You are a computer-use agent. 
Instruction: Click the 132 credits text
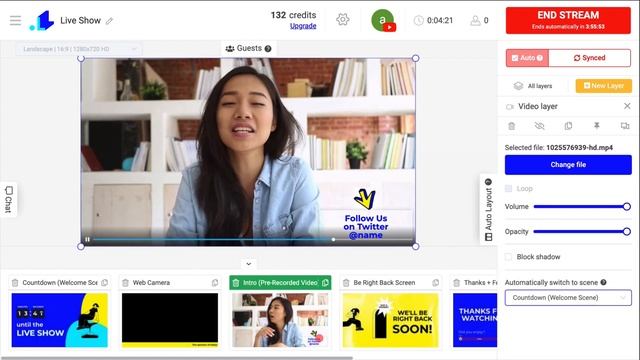293,15
